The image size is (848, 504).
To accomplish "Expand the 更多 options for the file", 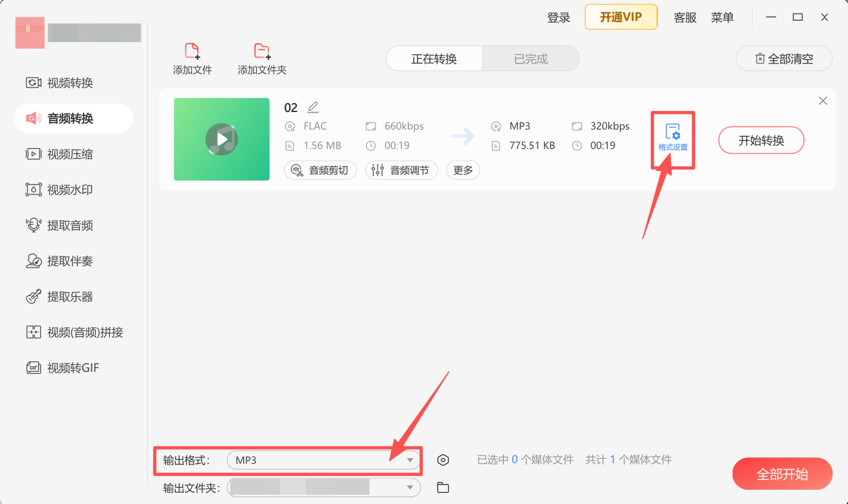I will tap(463, 170).
